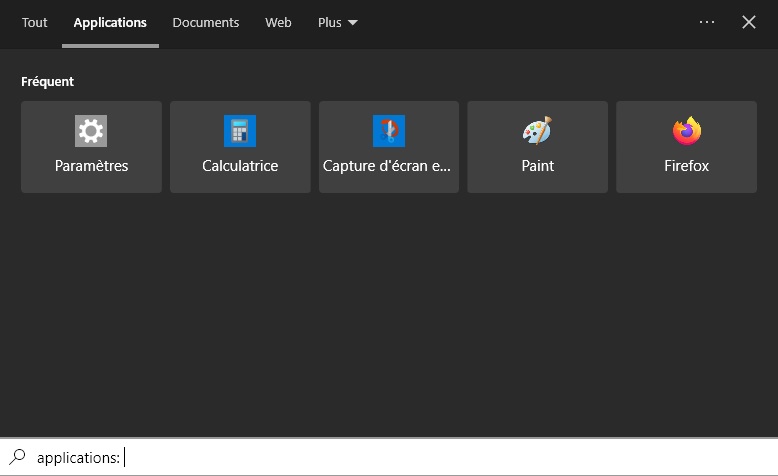Screen dimensions: 778x476
Task: Click the Paramètres tile label
Action: [x=91, y=166]
